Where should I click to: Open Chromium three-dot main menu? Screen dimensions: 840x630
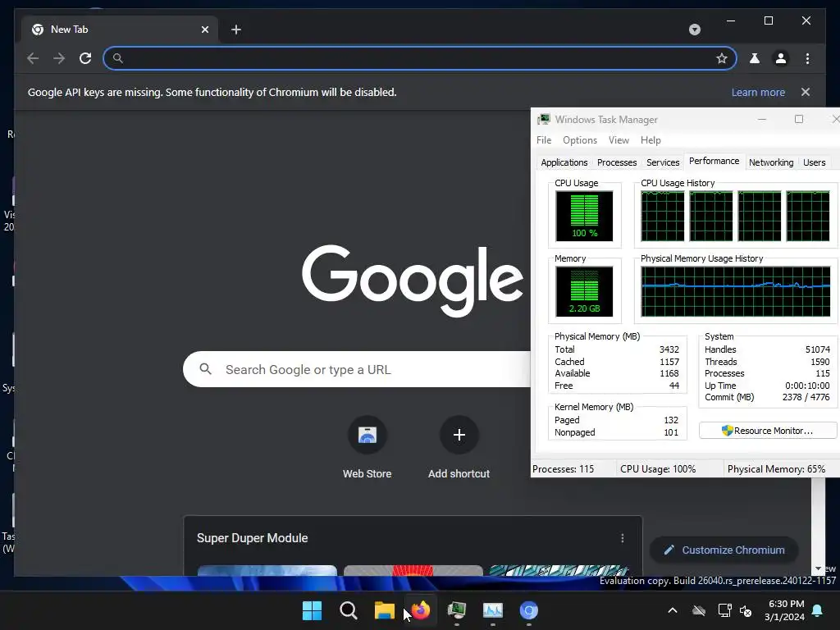pos(807,58)
